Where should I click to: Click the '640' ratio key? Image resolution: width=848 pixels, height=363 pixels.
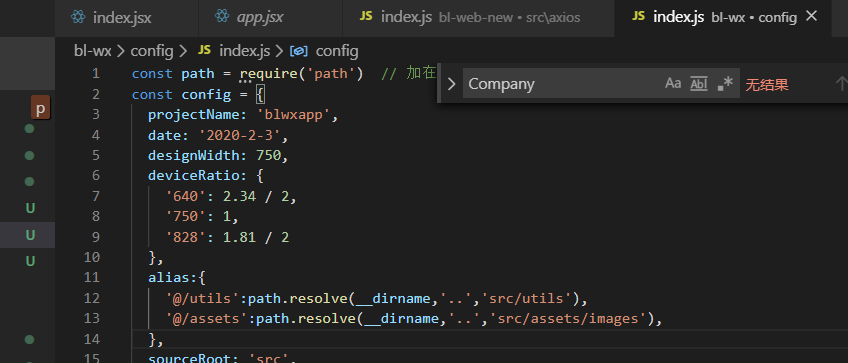point(186,196)
